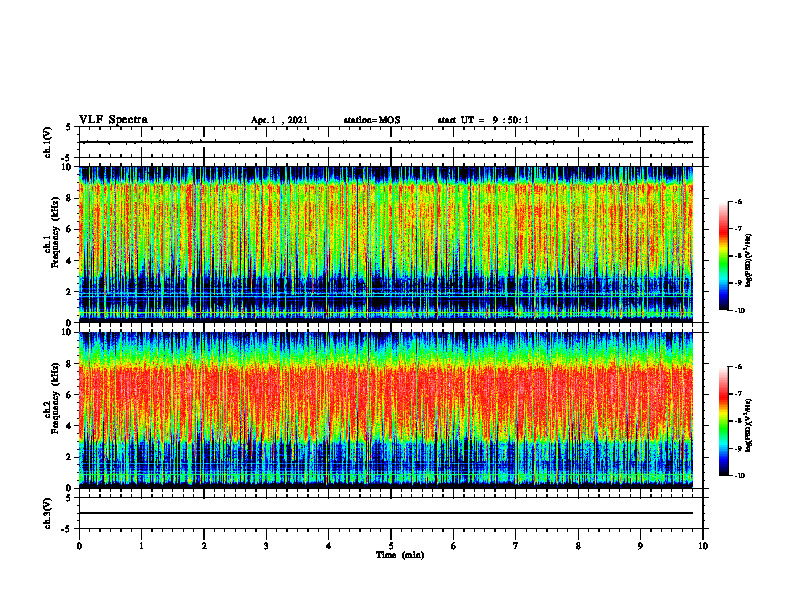The image size is (792, 612).
Task: Click time axis tick label "10" at end
Action: [703, 546]
